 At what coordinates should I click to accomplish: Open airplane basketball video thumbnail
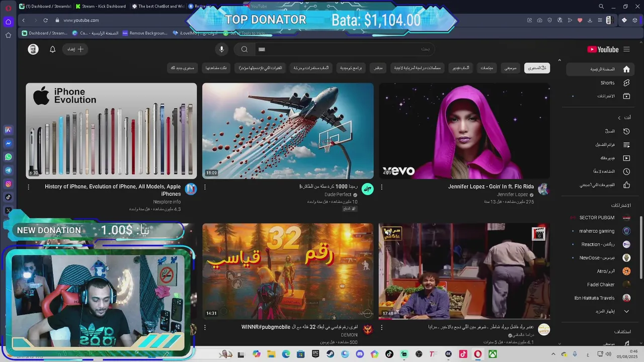(288, 131)
